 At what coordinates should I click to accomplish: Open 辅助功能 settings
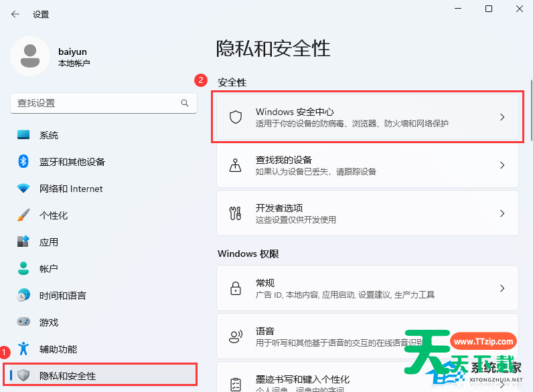tap(104, 349)
